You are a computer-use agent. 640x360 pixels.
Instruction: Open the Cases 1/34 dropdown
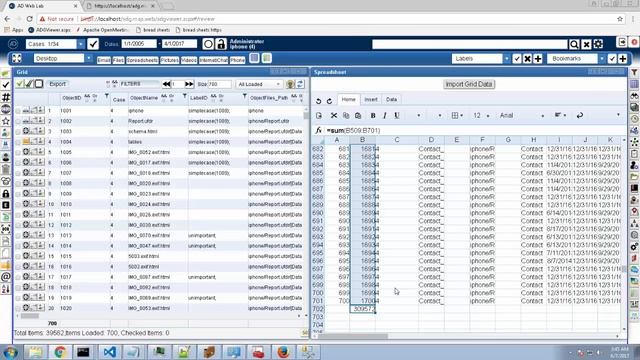coord(80,44)
